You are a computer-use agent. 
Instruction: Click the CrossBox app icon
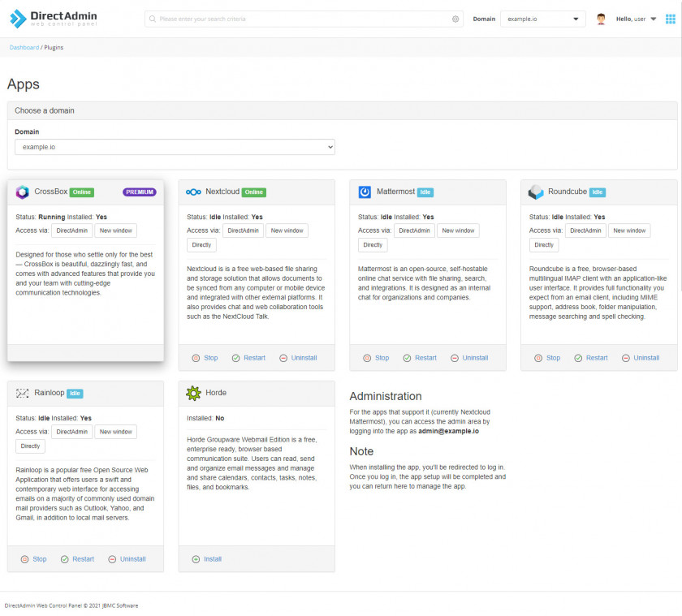tap(22, 192)
